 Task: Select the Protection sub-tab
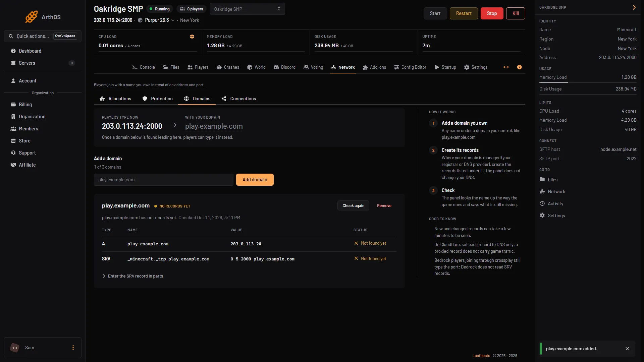point(158,99)
